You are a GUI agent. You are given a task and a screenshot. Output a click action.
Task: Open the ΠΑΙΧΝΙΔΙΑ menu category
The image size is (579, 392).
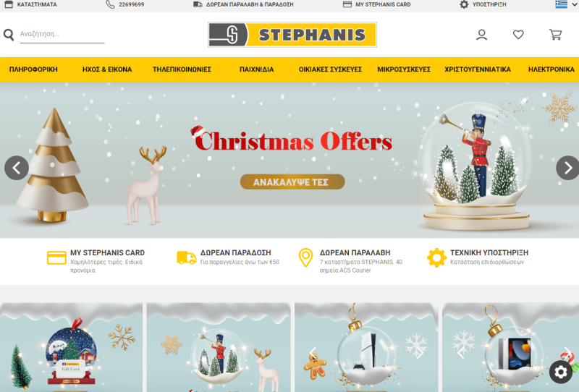coord(257,69)
